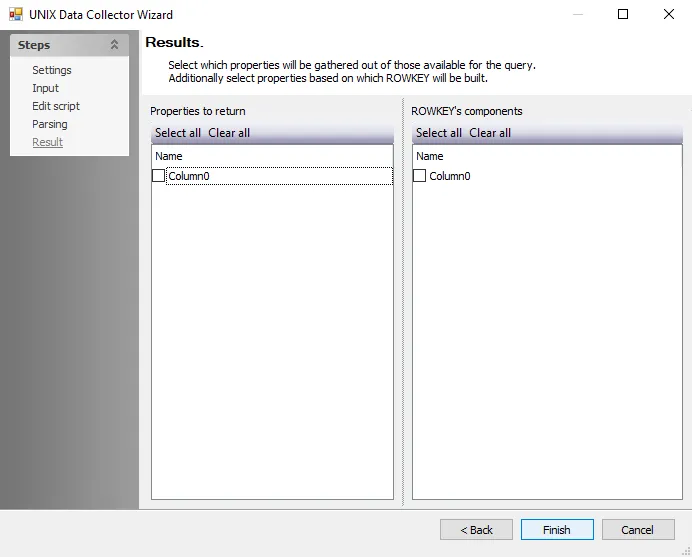Click Name header in Properties list
Screen dimensions: 692x557
click(169, 156)
